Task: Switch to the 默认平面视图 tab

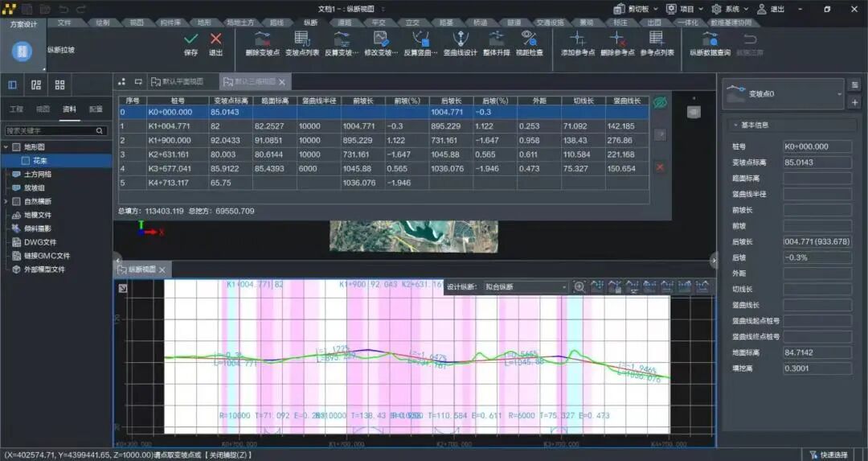Action: point(177,81)
